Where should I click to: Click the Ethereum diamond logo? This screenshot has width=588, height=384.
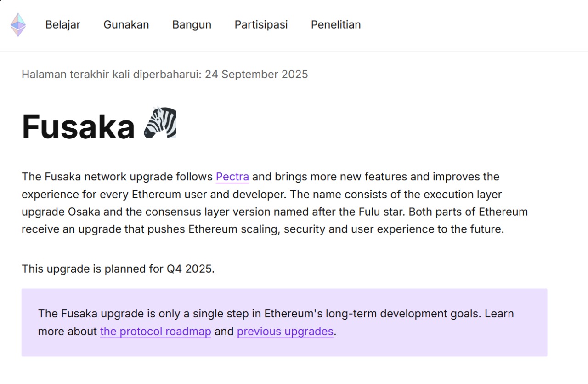click(18, 25)
